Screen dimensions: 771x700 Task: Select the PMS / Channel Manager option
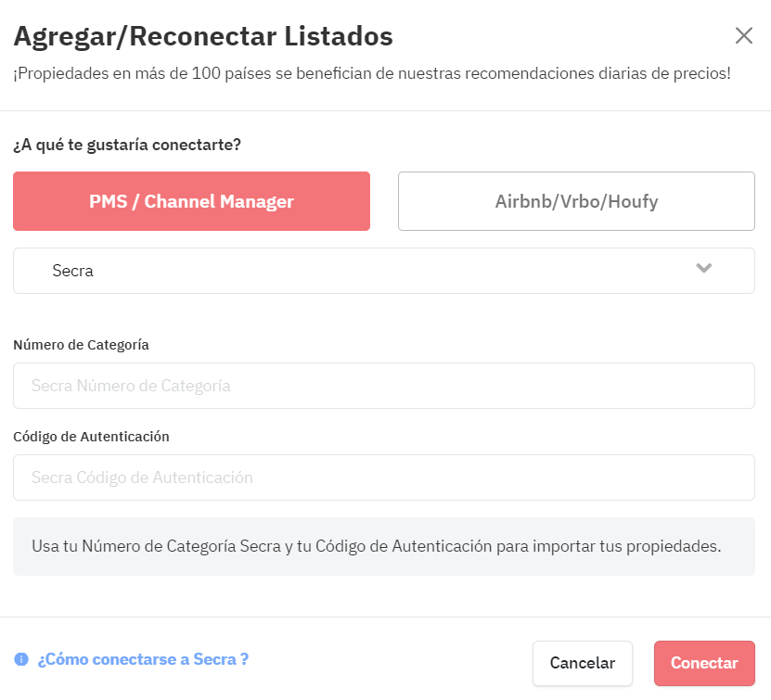coord(191,201)
